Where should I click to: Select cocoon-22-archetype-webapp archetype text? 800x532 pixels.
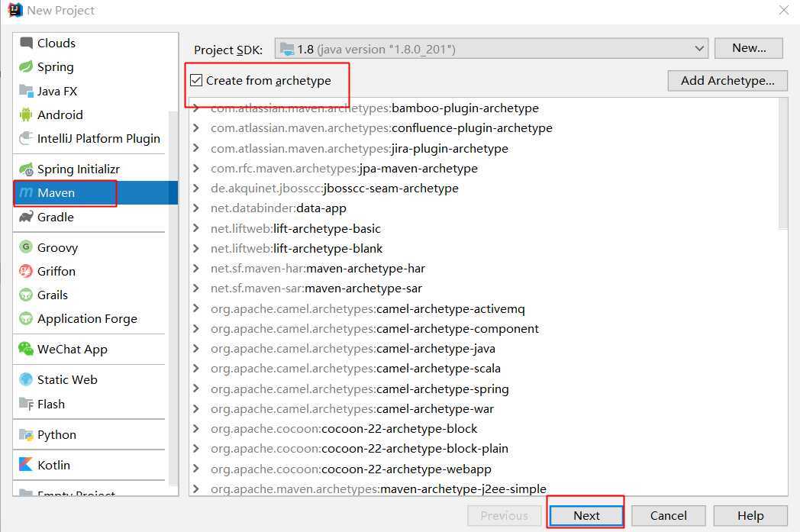(407, 469)
